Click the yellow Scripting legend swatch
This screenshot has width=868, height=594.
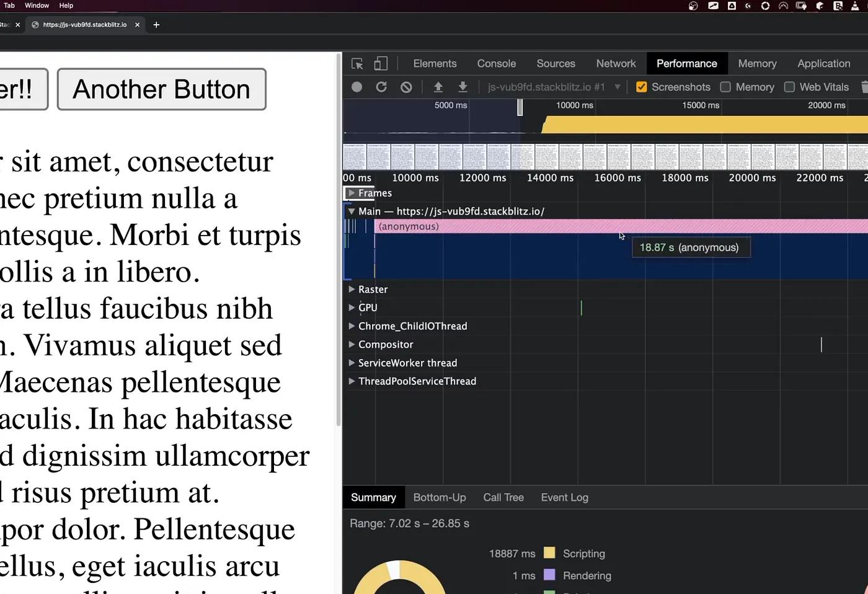549,552
